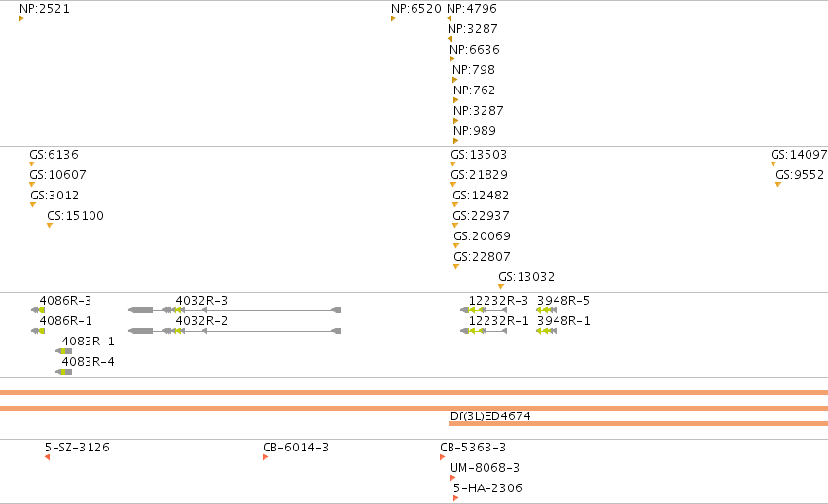Click the insertion marker below NP:6520
The height and width of the screenshot is (504, 828).
click(x=393, y=18)
